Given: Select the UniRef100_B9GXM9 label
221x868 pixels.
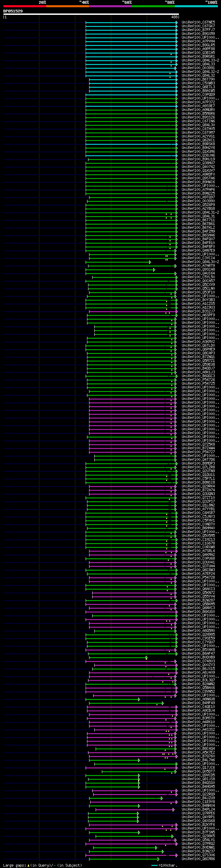Looking at the screenshot, I should click(x=198, y=34).
